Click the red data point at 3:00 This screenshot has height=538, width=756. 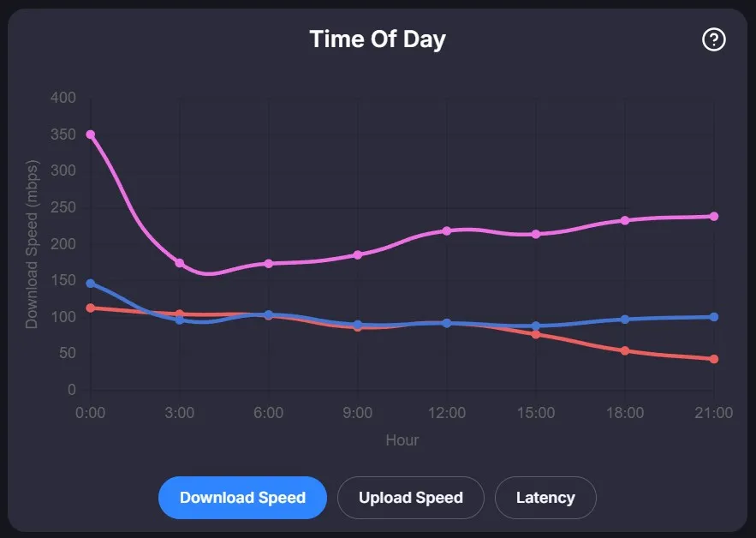[179, 314]
